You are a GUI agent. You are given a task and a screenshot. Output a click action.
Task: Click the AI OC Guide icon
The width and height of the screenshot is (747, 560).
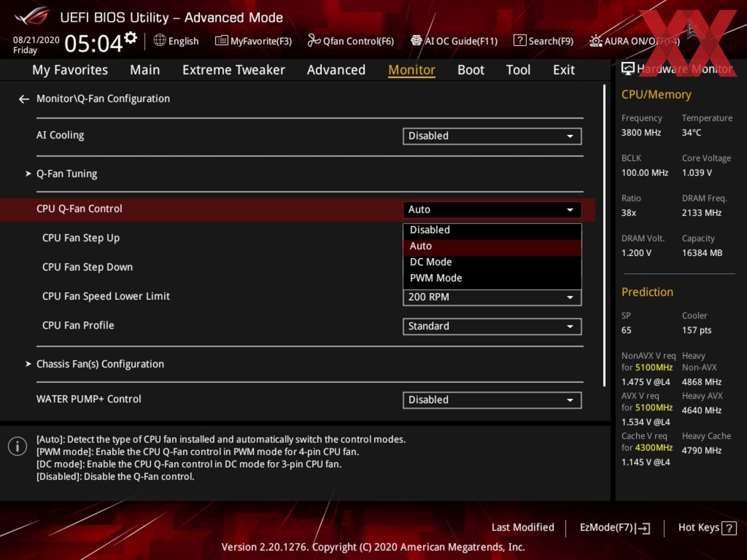click(416, 40)
